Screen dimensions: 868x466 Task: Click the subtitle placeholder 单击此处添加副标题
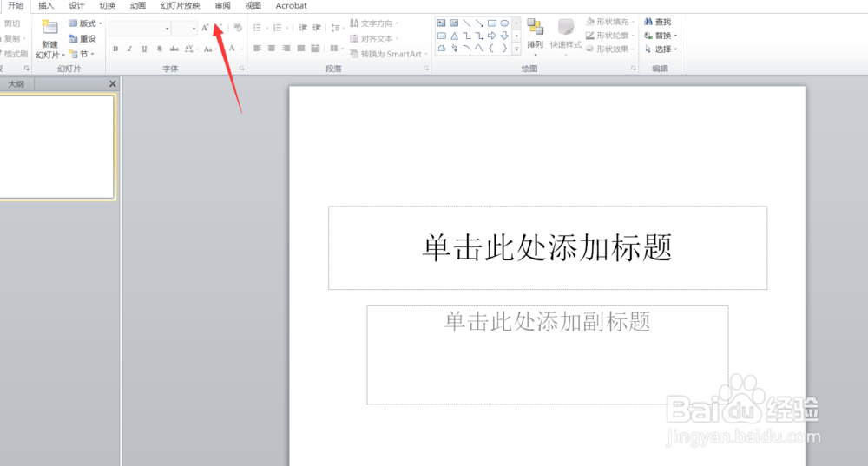click(548, 354)
